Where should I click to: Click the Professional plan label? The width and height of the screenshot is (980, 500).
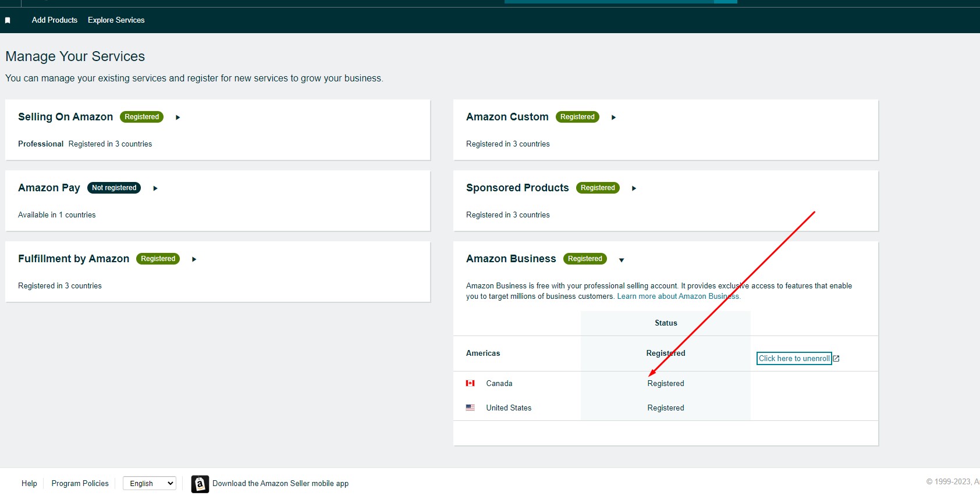[x=41, y=144]
